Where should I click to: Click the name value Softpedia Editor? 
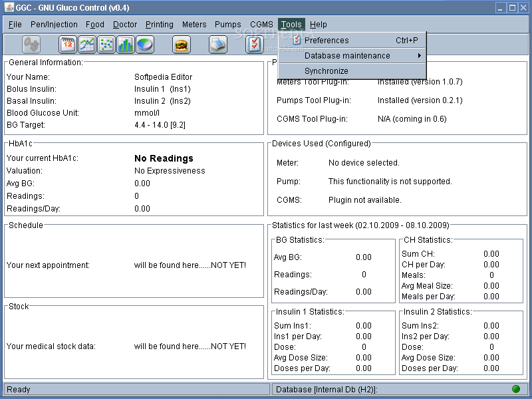(163, 76)
